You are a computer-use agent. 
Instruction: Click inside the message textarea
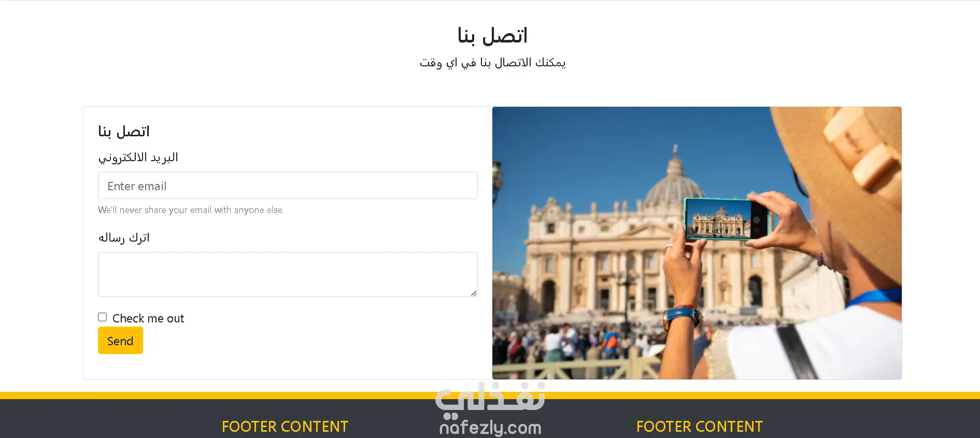(x=288, y=275)
